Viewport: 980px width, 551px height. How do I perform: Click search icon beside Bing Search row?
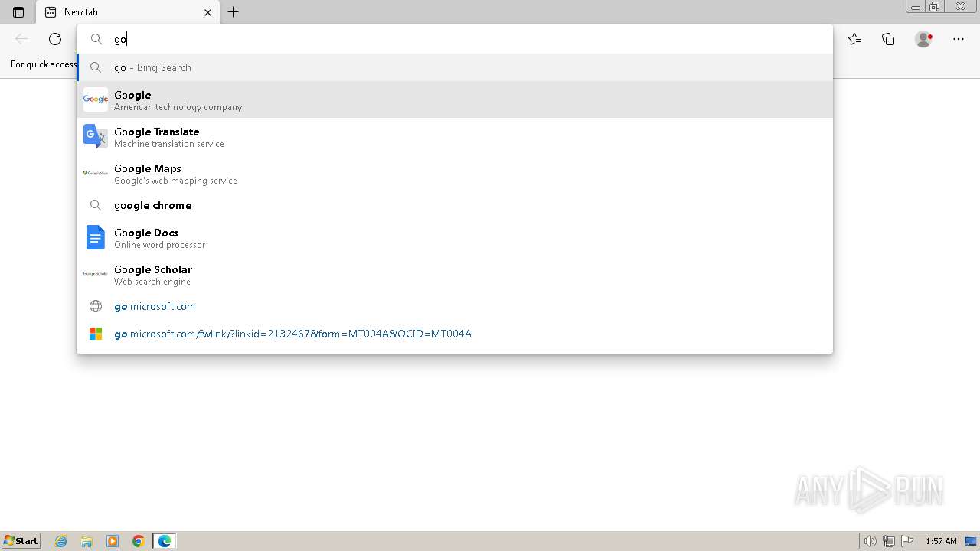(96, 67)
